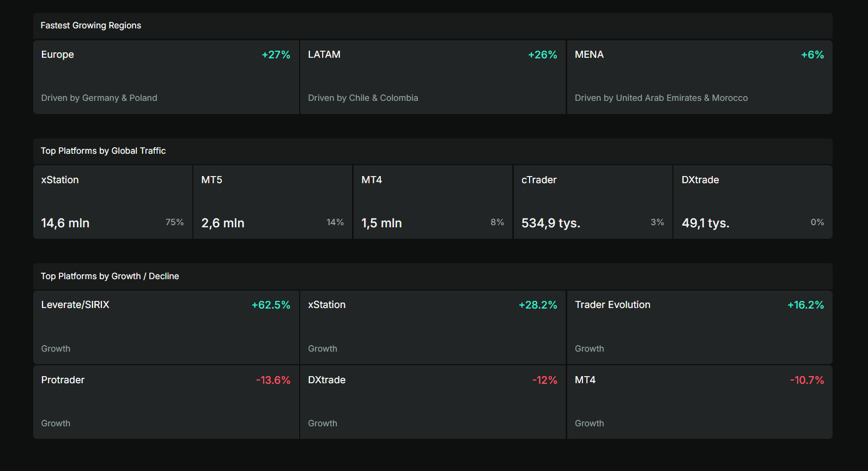Click the +26% LATAM growth value

coord(542,55)
